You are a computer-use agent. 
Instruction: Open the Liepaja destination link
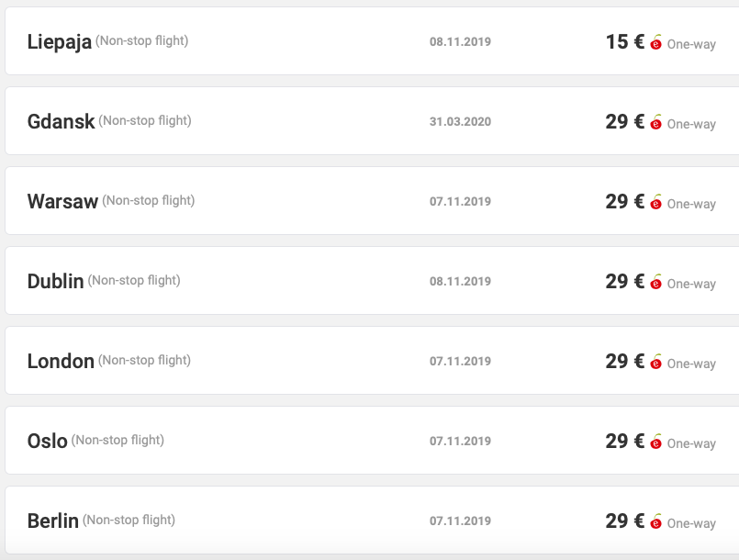60,42
